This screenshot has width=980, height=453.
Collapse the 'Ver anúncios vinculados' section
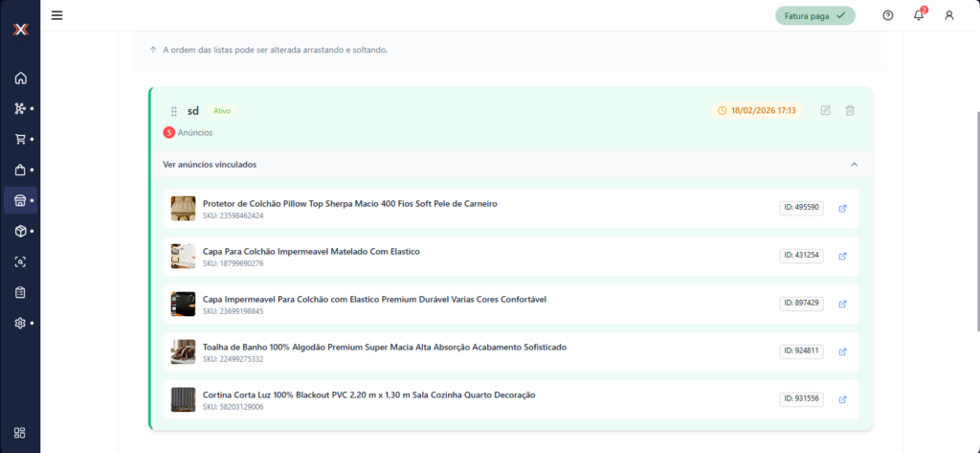click(x=854, y=165)
